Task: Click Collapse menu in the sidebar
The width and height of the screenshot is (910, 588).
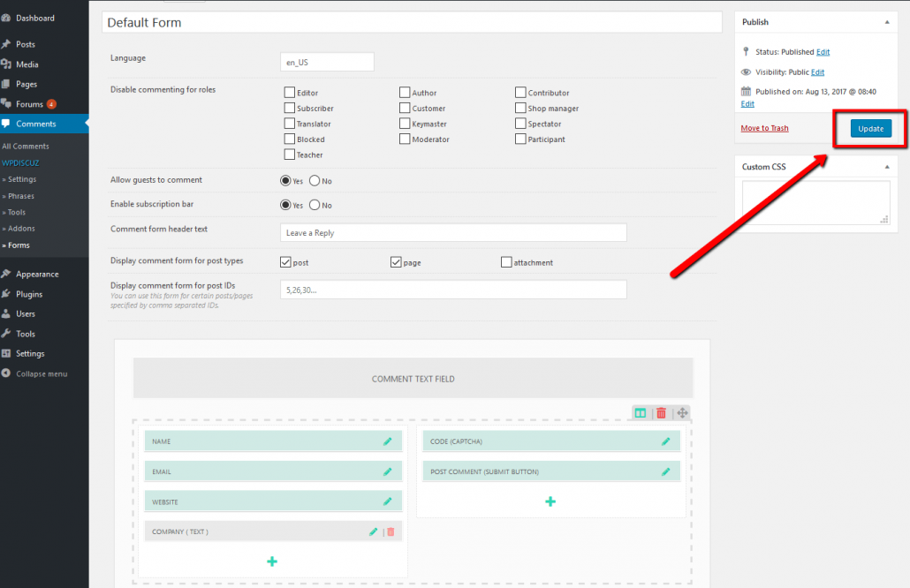Action: pos(41,373)
